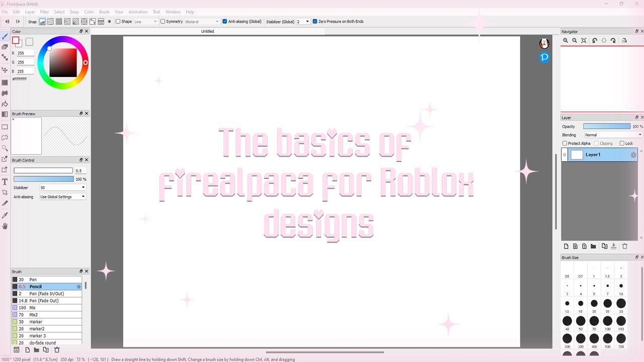
Task: Select the Eyedropper tool
Action: pyautogui.click(x=5, y=215)
